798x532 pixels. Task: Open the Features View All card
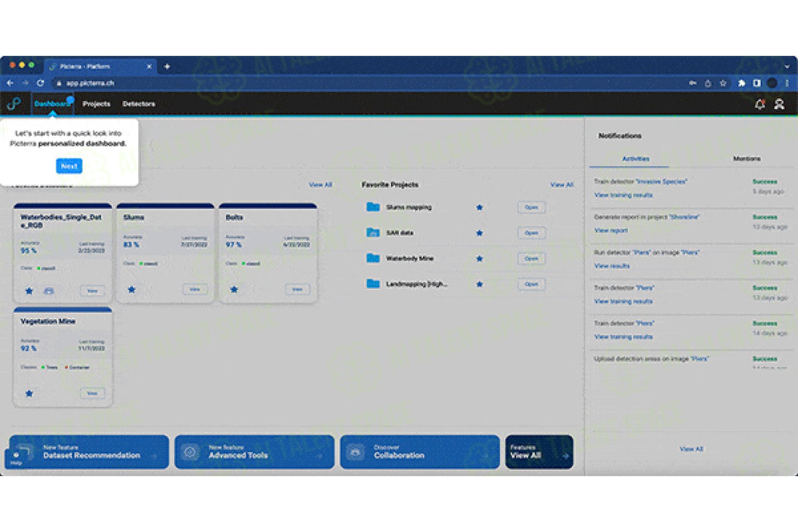(539, 452)
